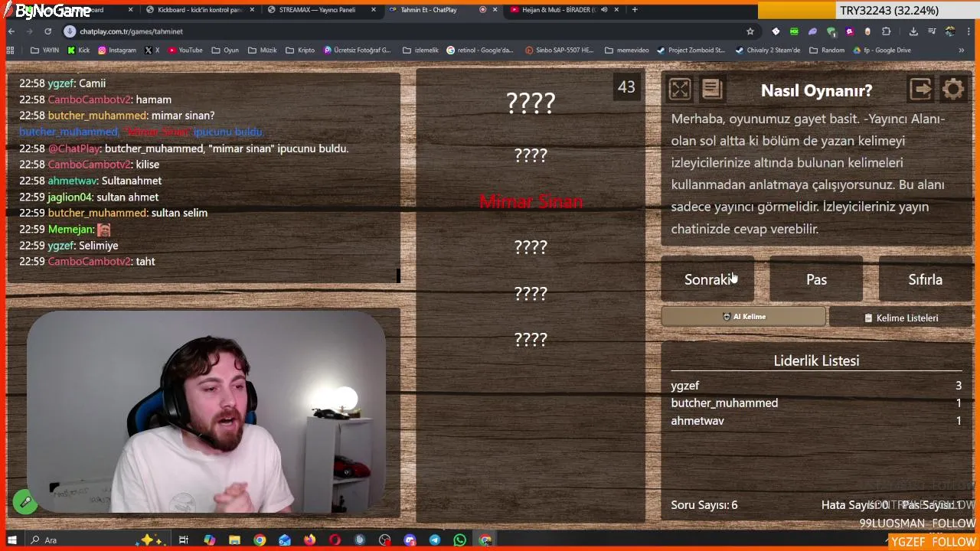980x551 pixels.
Task: Open File Explorer from taskbar
Action: tap(234, 540)
